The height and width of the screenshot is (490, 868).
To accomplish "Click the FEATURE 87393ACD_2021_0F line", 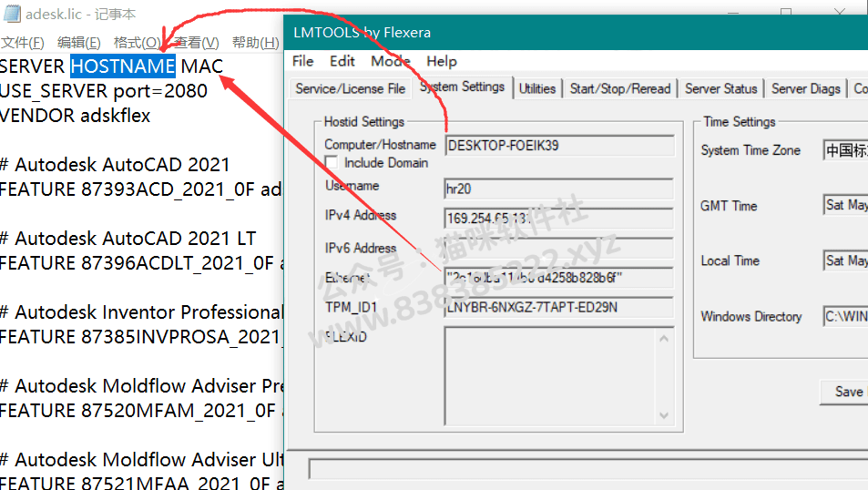I will pyautogui.click(x=141, y=189).
